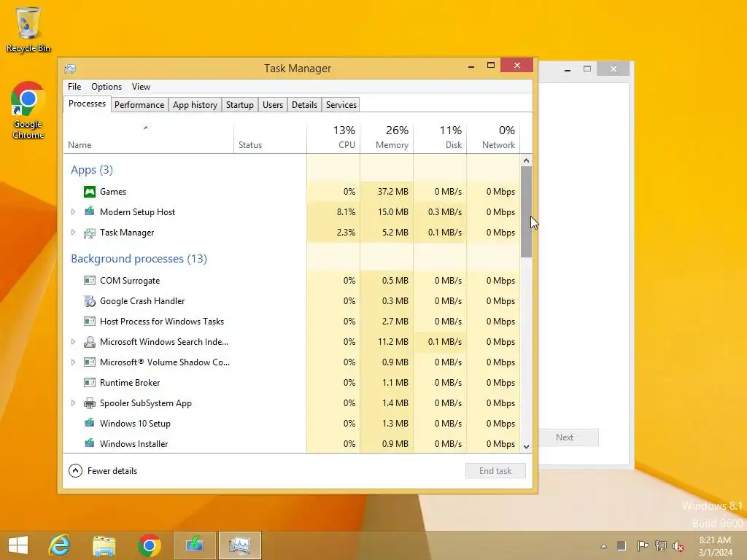This screenshot has width=747, height=560.
Task: Click the network tray icon
Action: click(661, 545)
